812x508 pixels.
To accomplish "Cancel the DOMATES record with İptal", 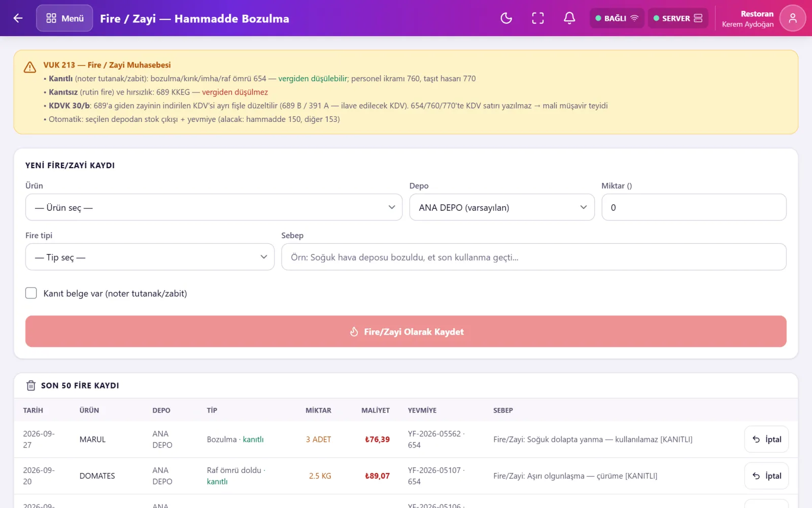I will 766,476.
